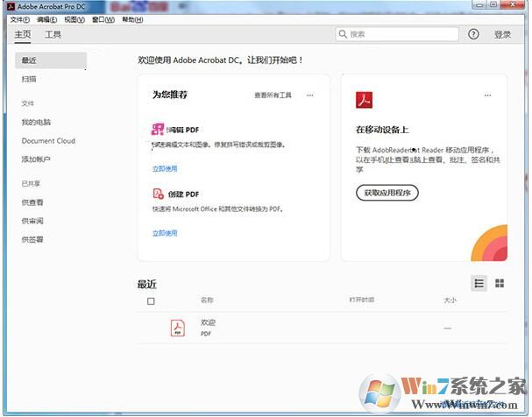Open the 编辑 menu
This screenshot has width=532, height=417.
(x=46, y=19)
